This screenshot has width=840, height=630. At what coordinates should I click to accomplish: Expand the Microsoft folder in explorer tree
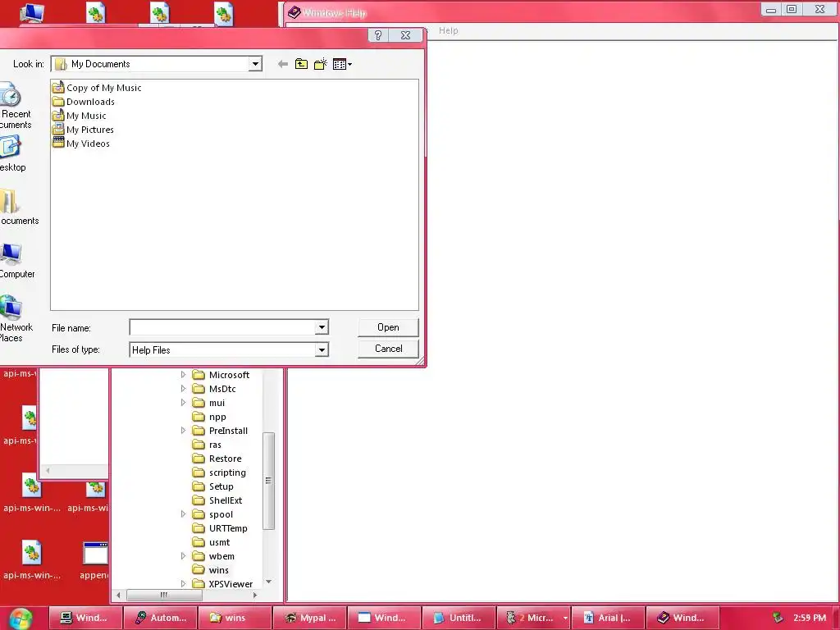point(183,374)
